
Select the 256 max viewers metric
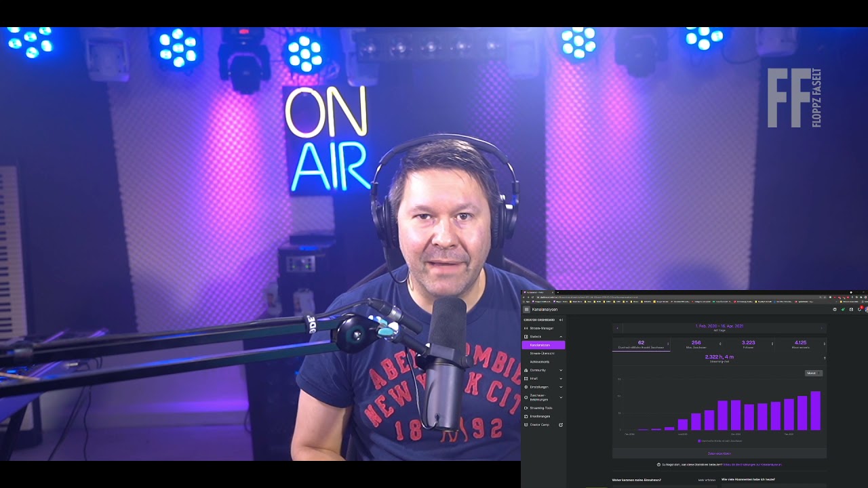point(696,344)
